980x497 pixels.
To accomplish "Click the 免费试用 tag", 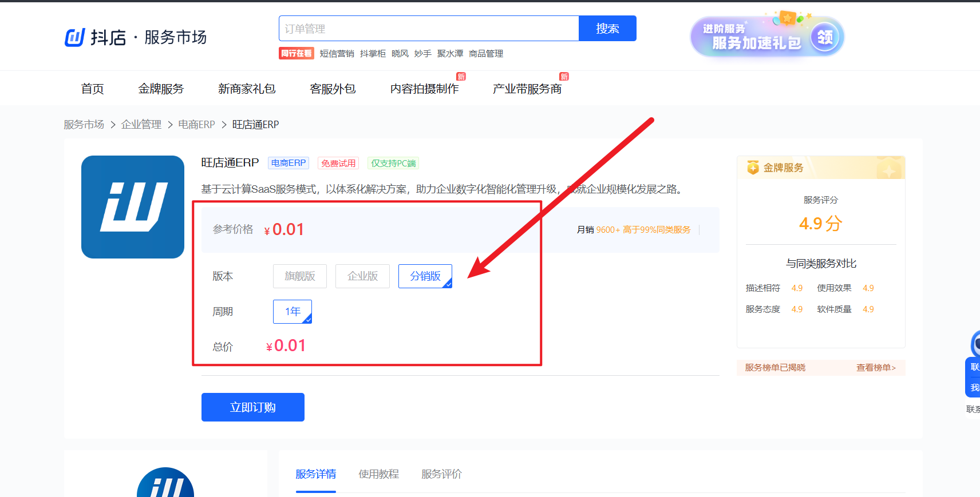I will click(x=338, y=163).
